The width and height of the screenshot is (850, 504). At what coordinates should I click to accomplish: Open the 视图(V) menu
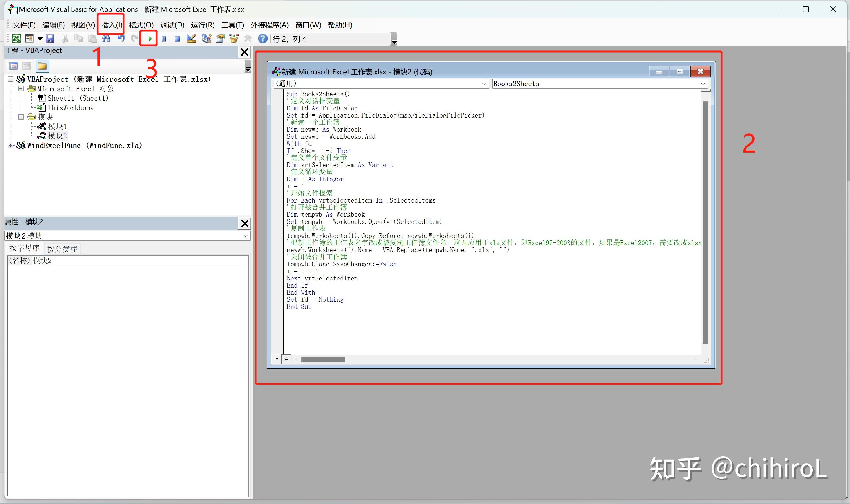pos(83,25)
